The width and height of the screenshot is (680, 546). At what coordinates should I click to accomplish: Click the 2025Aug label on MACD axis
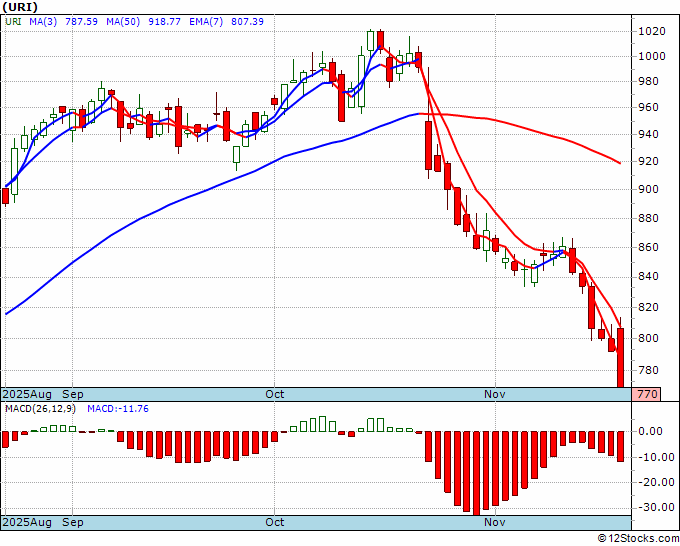click(x=27, y=522)
